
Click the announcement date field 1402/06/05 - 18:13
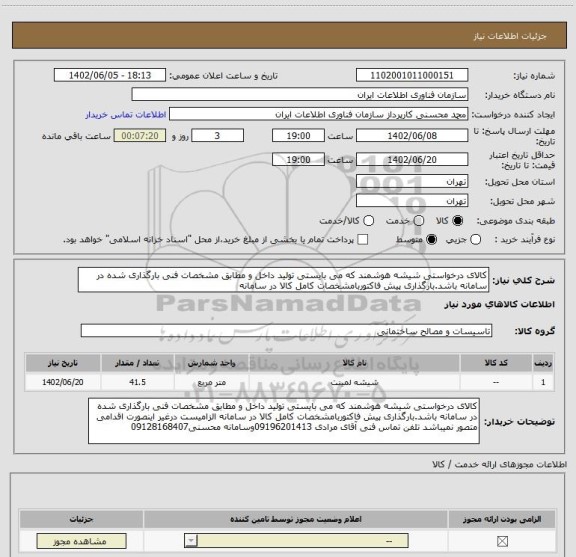[110, 75]
